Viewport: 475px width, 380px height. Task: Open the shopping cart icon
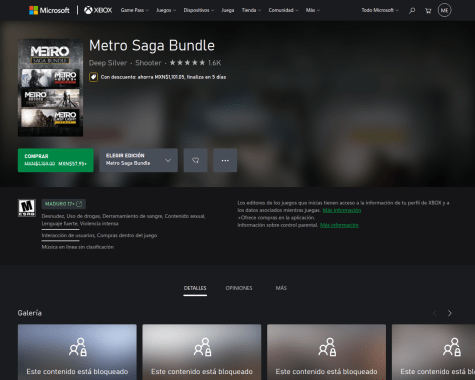(428, 11)
